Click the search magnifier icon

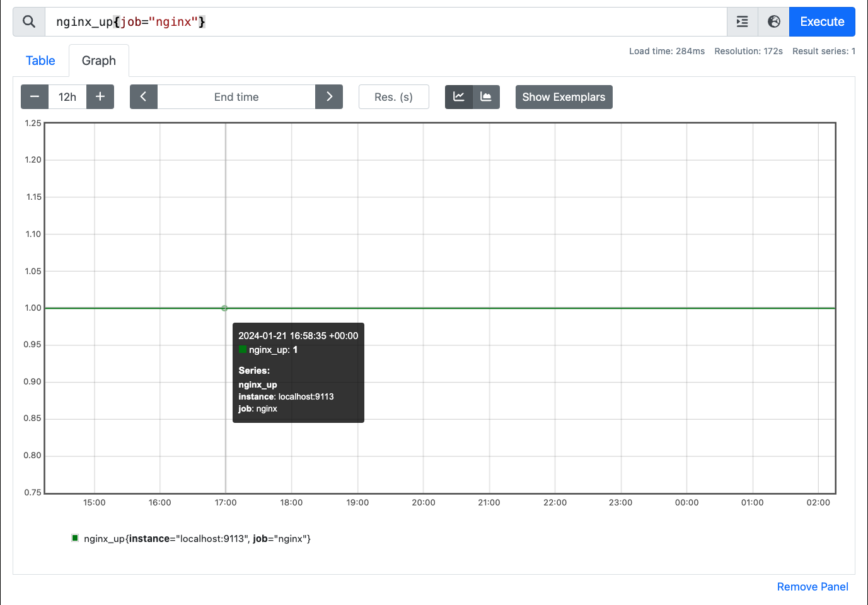tap(29, 22)
